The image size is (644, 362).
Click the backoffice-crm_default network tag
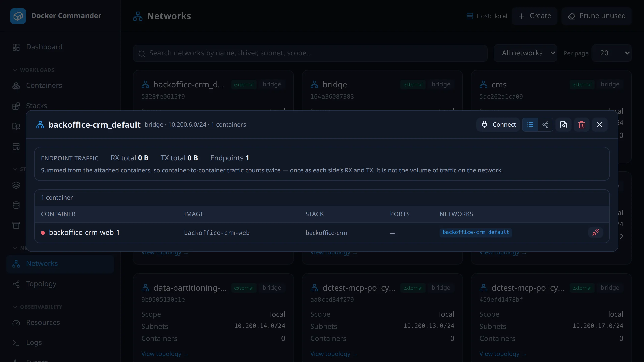(x=476, y=232)
